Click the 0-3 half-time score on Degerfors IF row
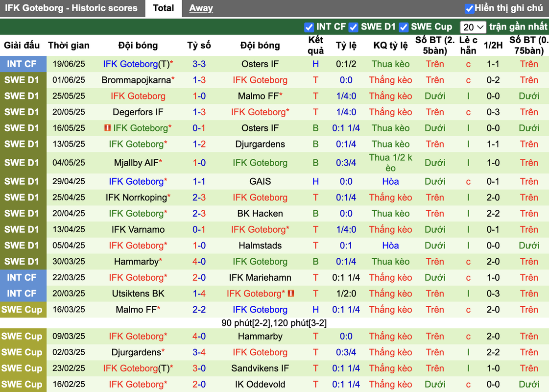The image size is (549, 392). point(493,112)
